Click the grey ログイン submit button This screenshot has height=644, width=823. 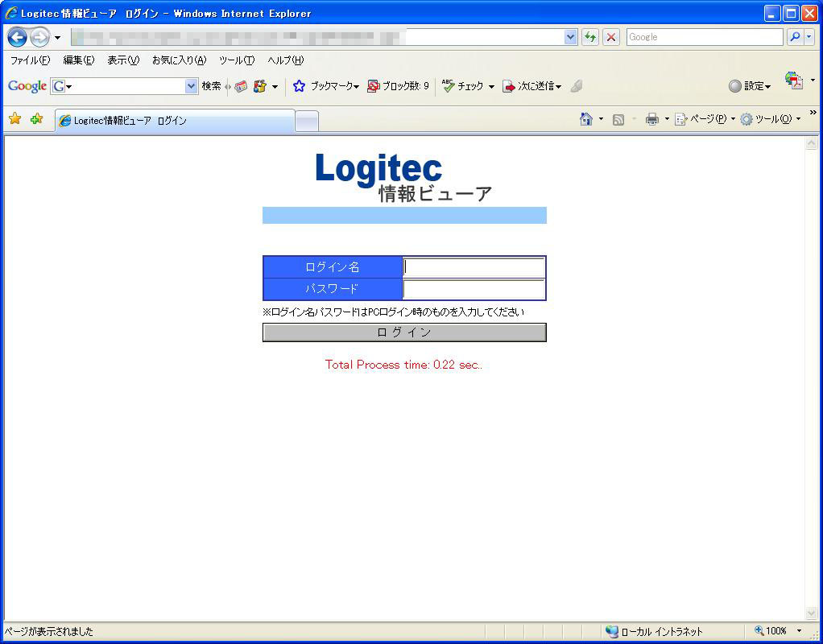click(x=404, y=332)
